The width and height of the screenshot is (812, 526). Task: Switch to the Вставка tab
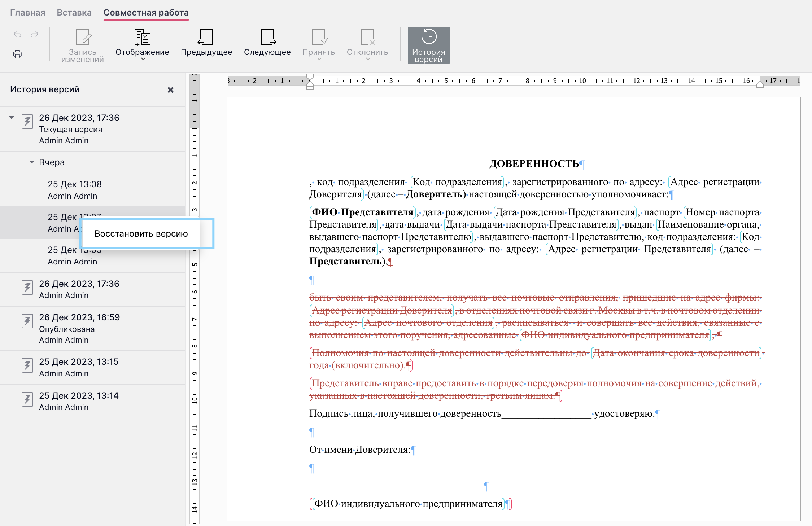[74, 13]
